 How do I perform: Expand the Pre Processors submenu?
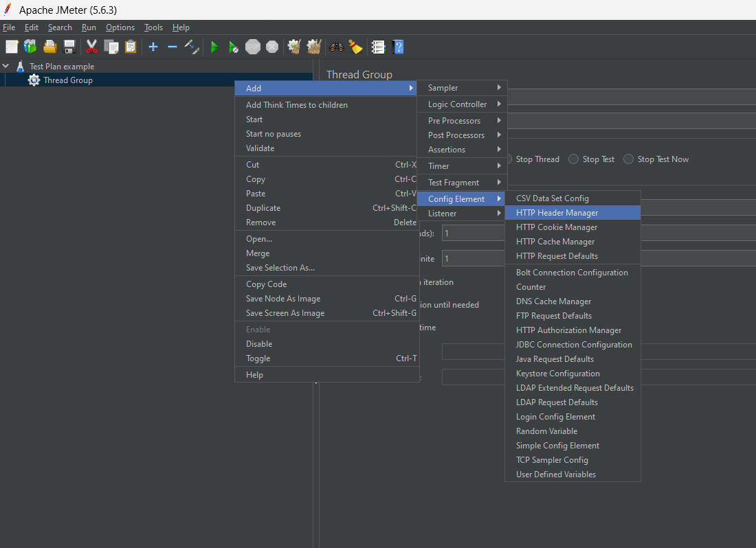(462, 120)
